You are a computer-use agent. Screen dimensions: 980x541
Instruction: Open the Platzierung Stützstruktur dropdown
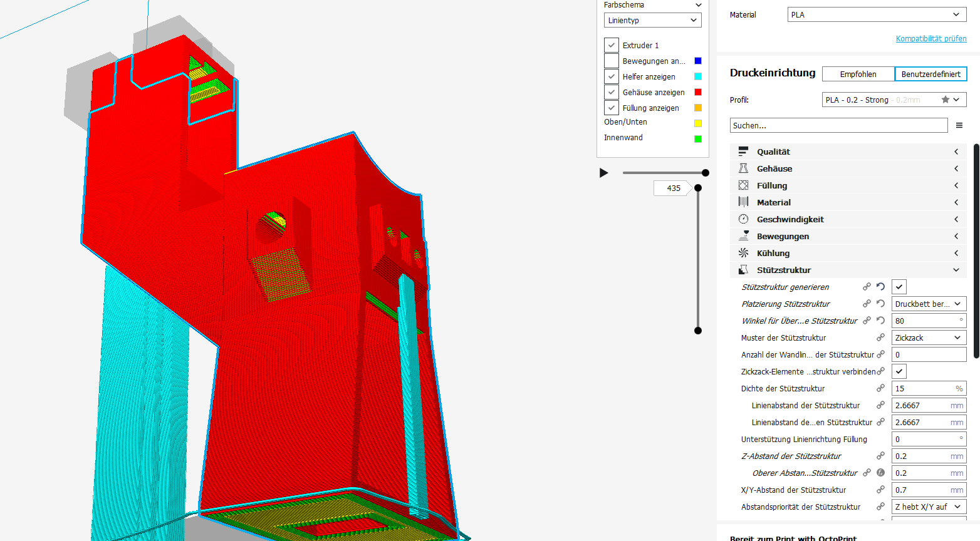929,304
